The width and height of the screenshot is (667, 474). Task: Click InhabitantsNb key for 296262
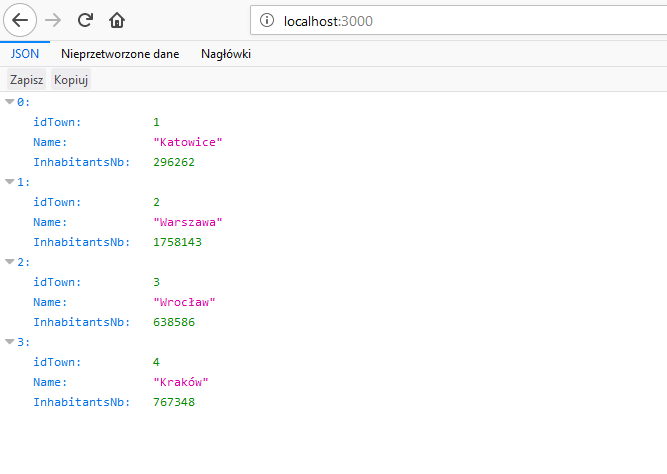click(x=82, y=162)
